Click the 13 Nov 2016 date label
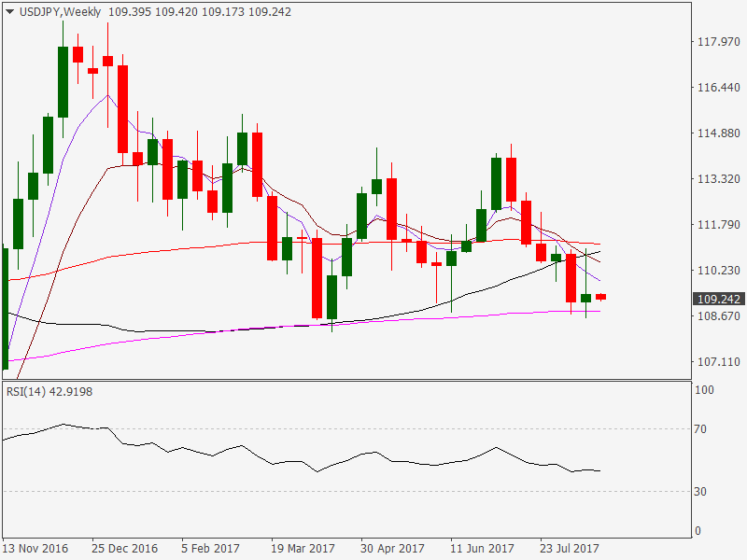The width and height of the screenshot is (747, 560). click(35, 549)
